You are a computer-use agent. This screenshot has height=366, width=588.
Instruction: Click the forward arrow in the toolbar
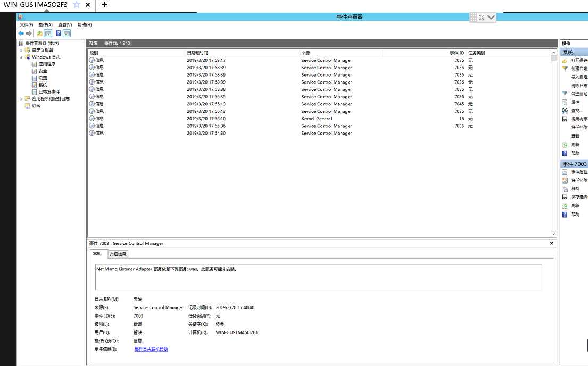(29, 34)
